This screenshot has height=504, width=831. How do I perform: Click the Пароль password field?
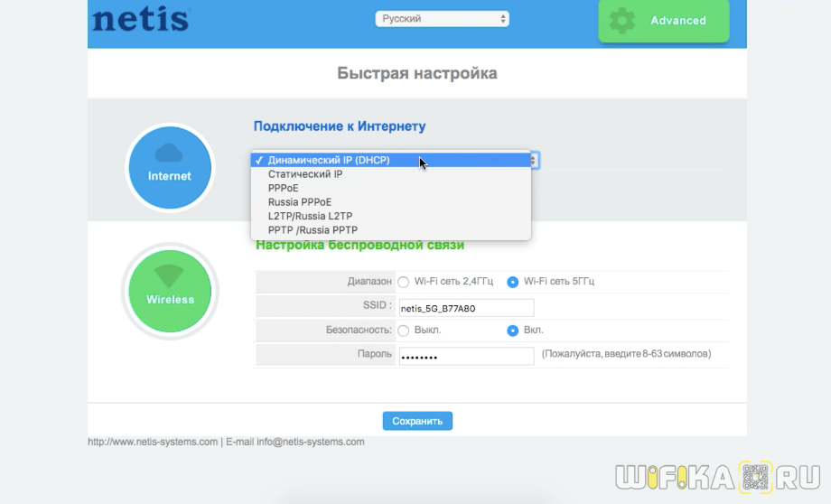coord(466,355)
